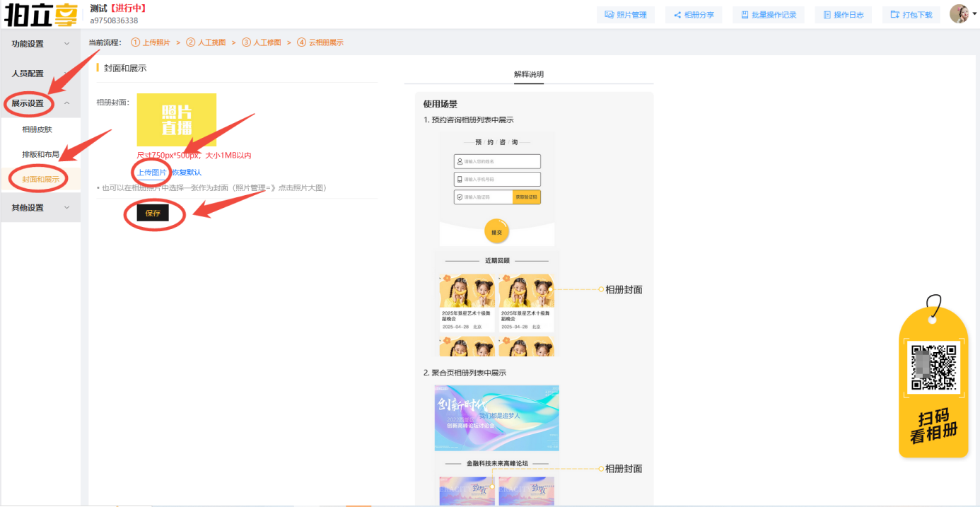This screenshot has height=507, width=980.
Task: Open 相册分享 album sharing
Action: [x=694, y=15]
